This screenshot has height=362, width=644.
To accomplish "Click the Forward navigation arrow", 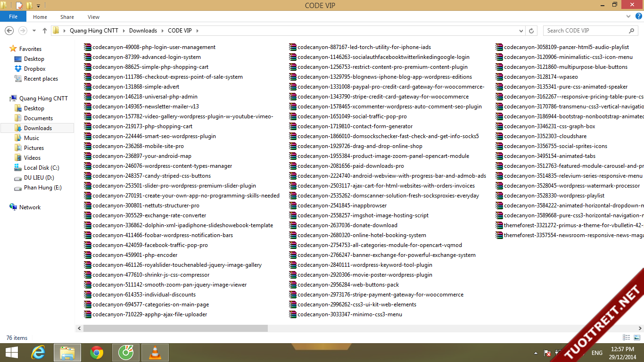I will (x=22, y=30).
